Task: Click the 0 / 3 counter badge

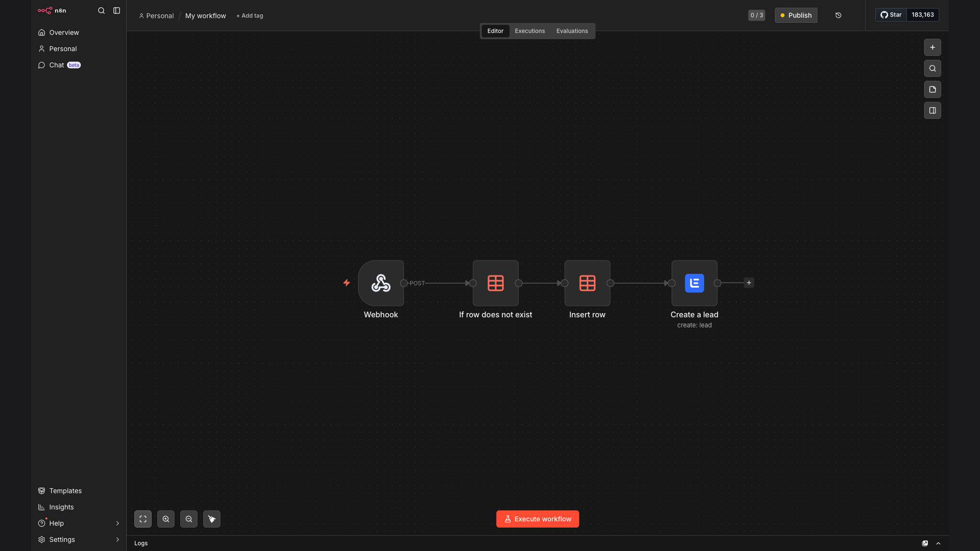Action: 756,15
